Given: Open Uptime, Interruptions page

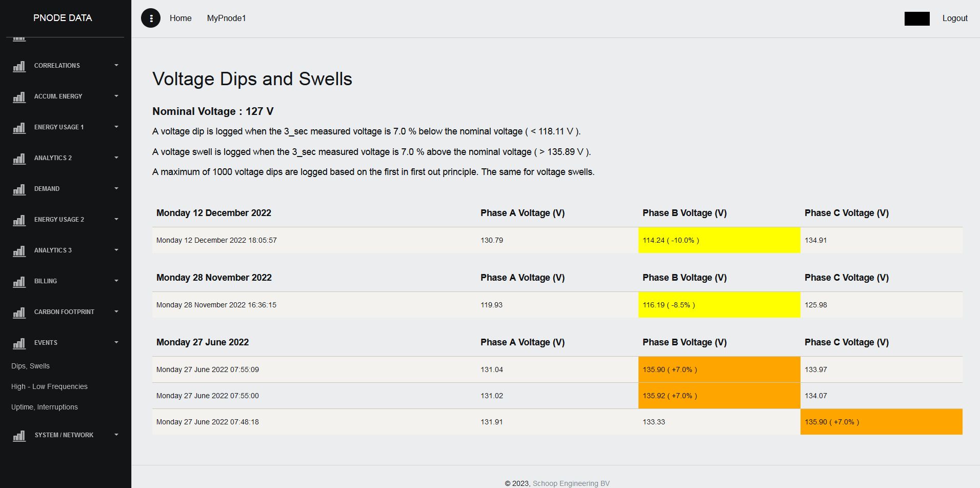Looking at the screenshot, I should tap(45, 407).
